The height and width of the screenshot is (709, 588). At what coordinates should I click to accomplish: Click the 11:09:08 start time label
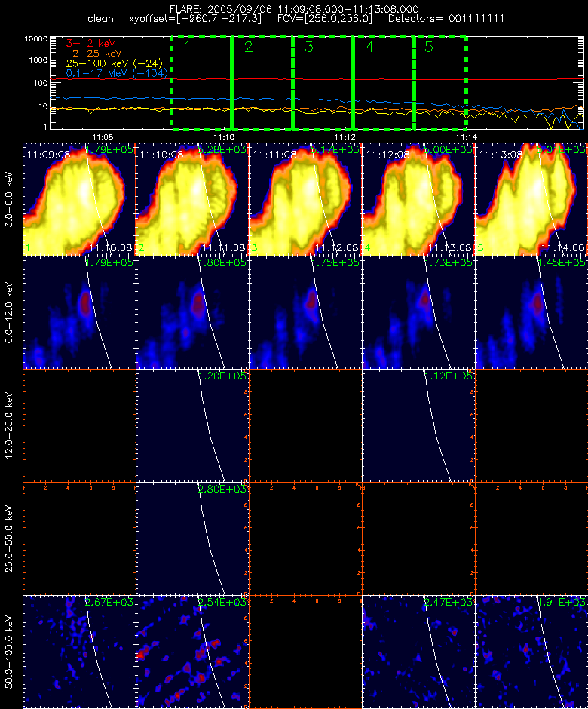point(49,155)
